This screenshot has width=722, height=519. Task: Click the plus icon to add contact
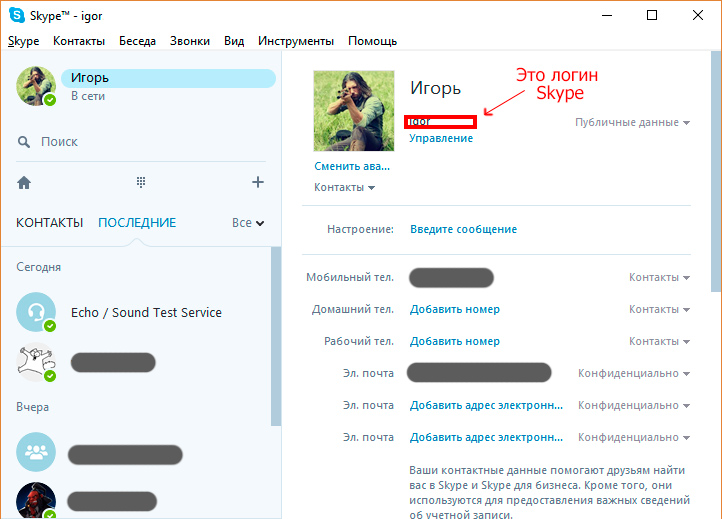(x=258, y=182)
